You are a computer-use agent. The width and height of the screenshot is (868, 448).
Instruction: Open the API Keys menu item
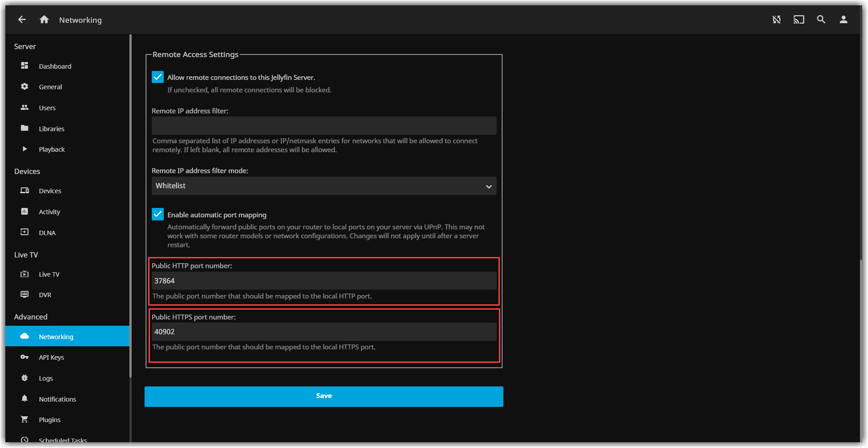click(67, 357)
